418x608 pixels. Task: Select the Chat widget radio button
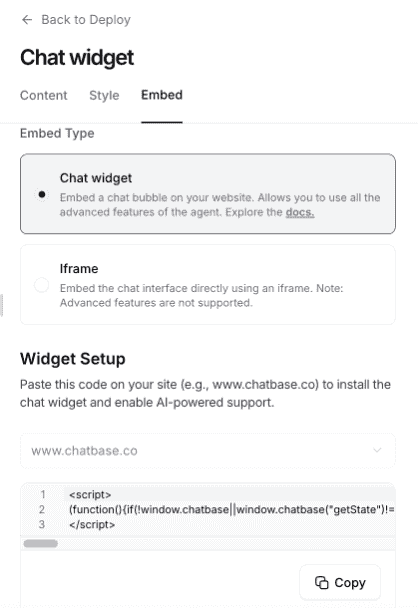click(x=41, y=194)
